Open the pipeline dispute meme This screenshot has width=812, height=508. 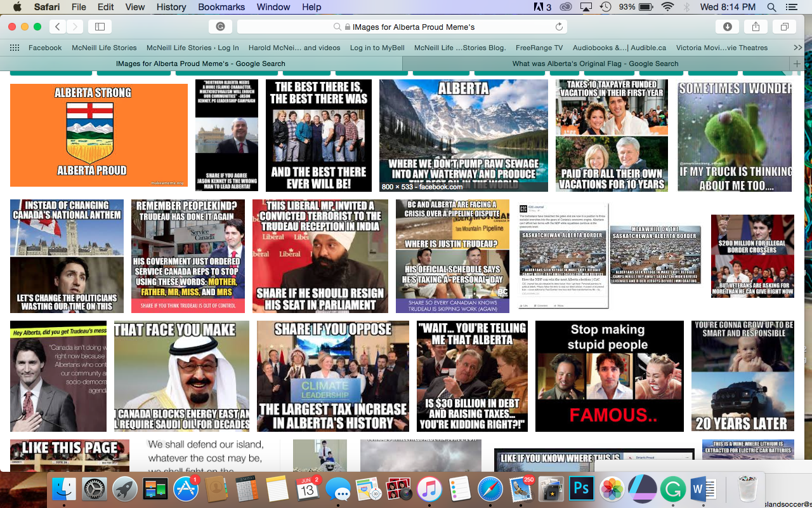click(x=452, y=256)
